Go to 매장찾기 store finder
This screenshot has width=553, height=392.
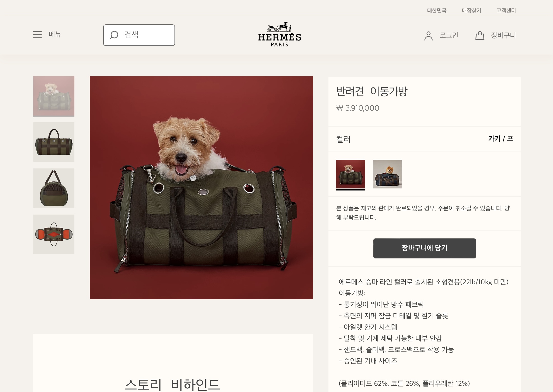[x=472, y=11]
